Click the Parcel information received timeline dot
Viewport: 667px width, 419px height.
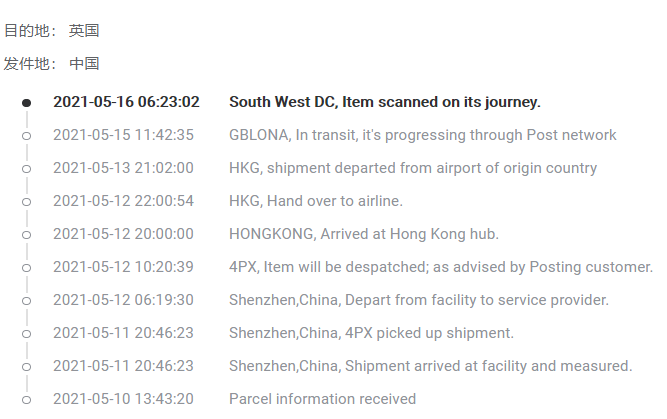coord(26,399)
